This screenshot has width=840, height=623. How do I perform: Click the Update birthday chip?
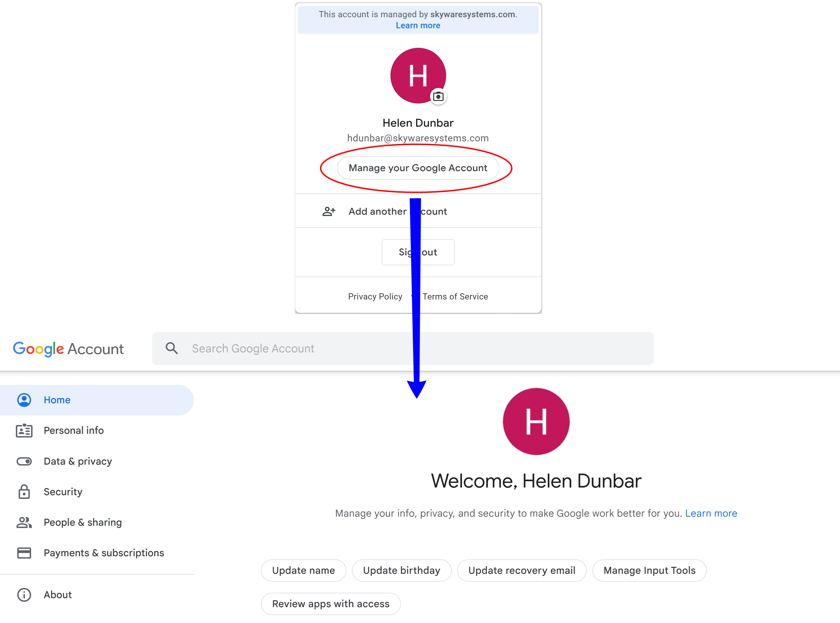(x=401, y=571)
